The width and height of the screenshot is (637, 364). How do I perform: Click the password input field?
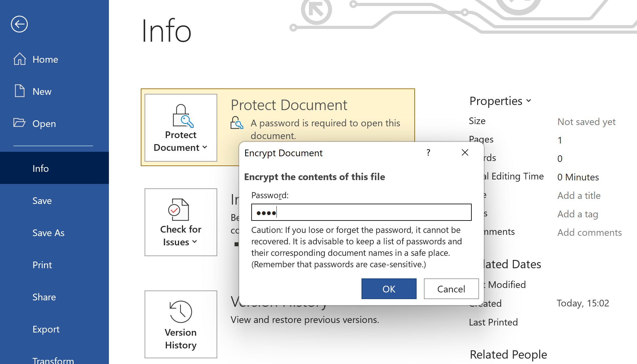point(361,213)
